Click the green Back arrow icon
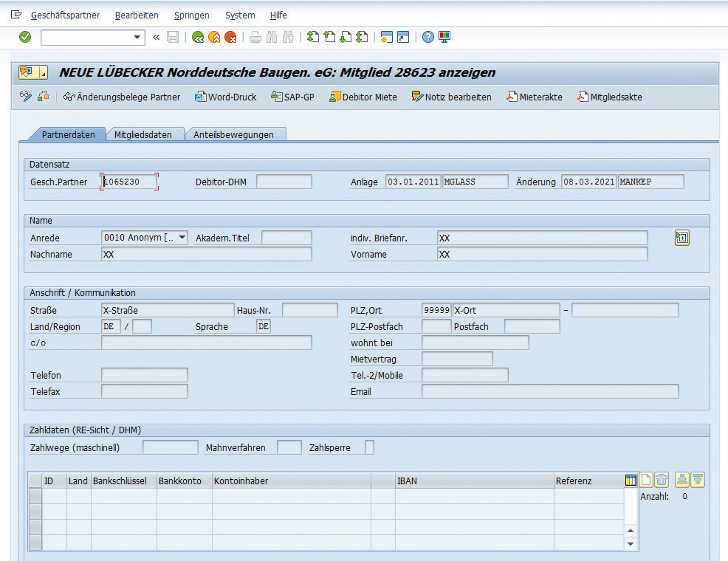The image size is (728, 561). [x=197, y=37]
